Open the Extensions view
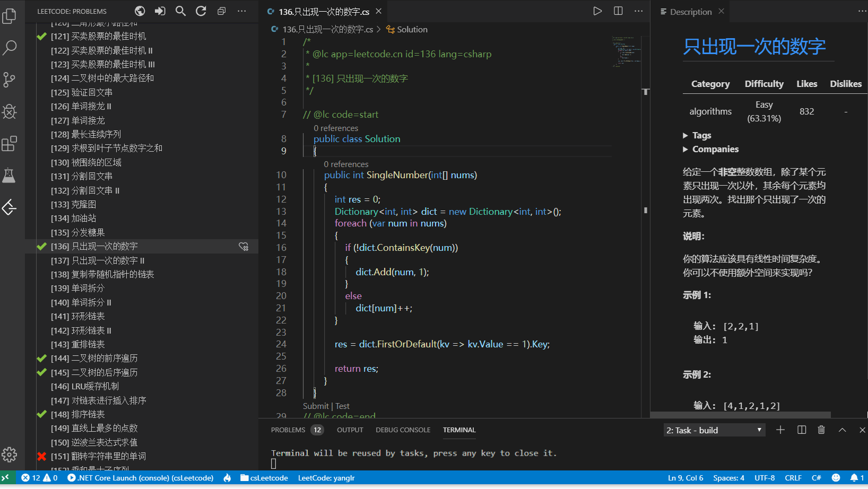This screenshot has width=868, height=489. click(10, 144)
